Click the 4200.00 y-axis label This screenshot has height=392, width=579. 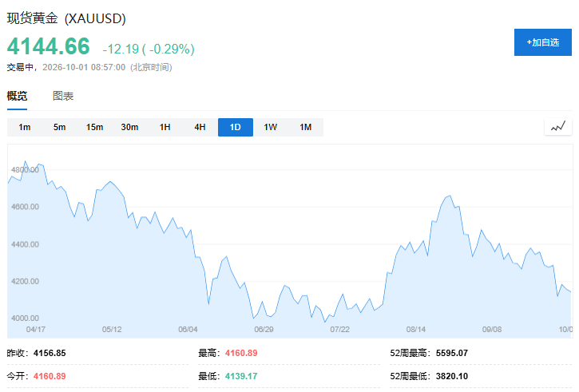25,281
